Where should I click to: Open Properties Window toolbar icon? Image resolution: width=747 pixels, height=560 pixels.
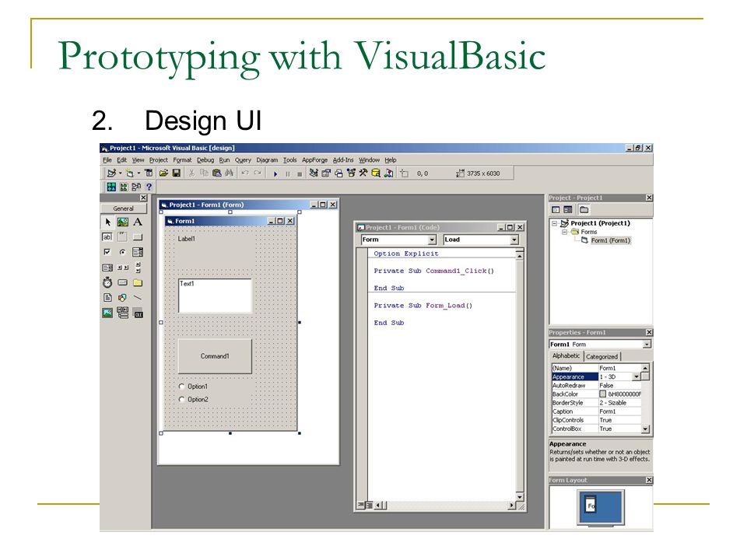(x=326, y=173)
